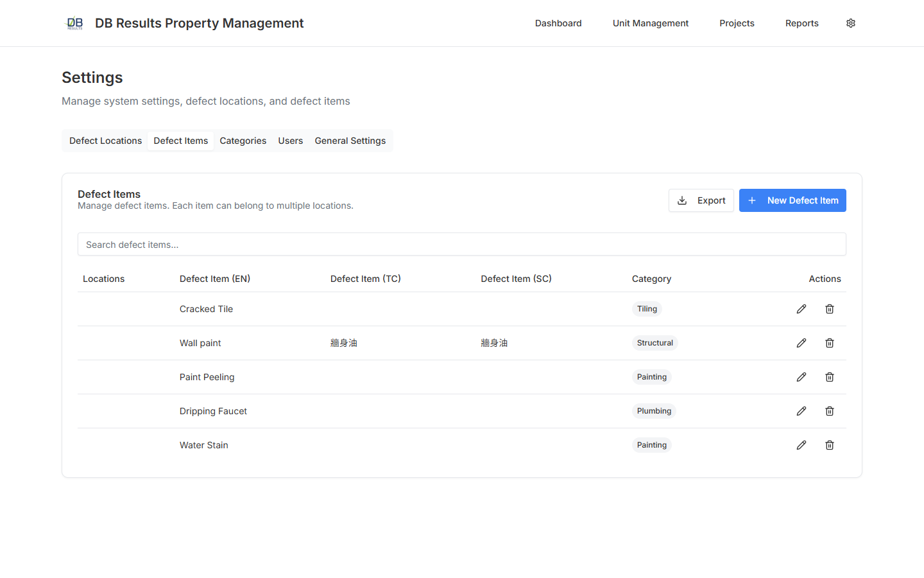Select the Defect Items tab
Screen dimensions: 924x578
(x=181, y=141)
